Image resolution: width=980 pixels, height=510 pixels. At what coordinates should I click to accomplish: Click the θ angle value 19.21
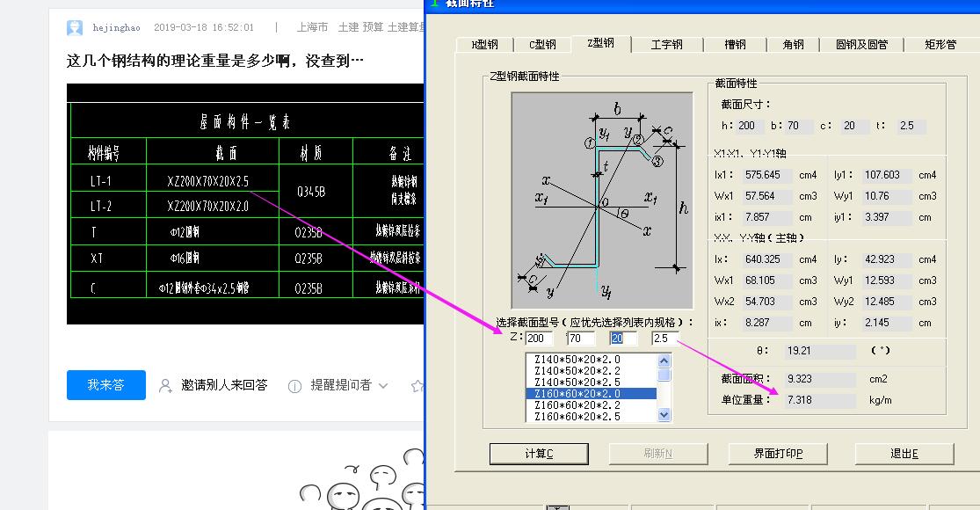pos(819,351)
